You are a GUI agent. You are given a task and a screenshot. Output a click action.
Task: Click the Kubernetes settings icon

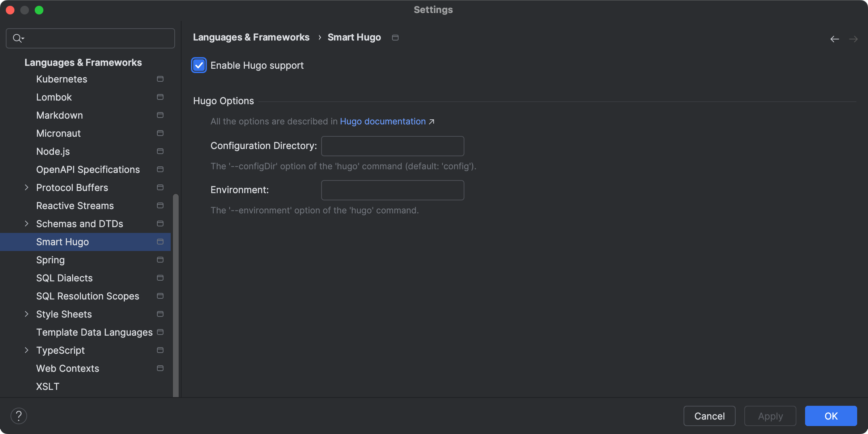point(161,78)
